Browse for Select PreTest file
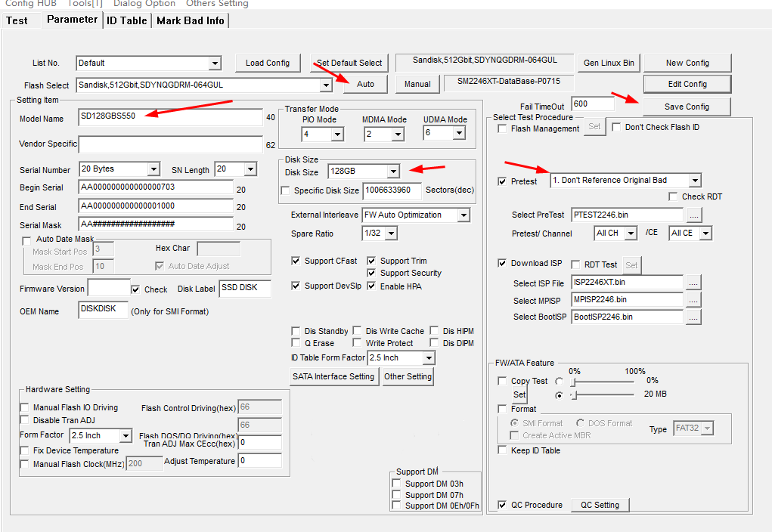 click(x=693, y=215)
